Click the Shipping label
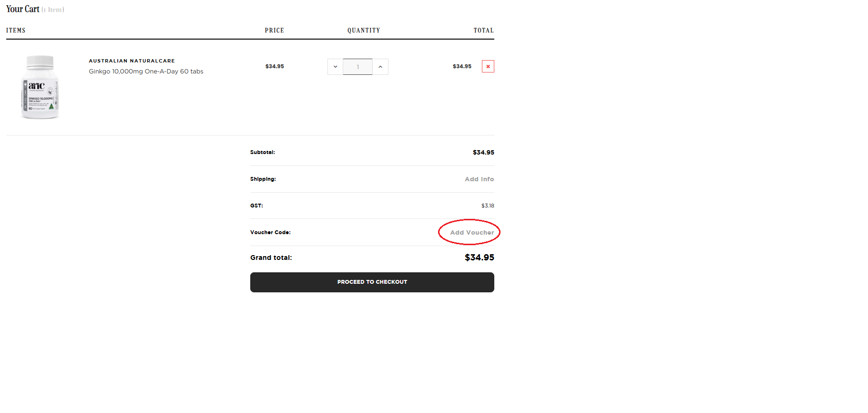The image size is (868, 413). 263,179
